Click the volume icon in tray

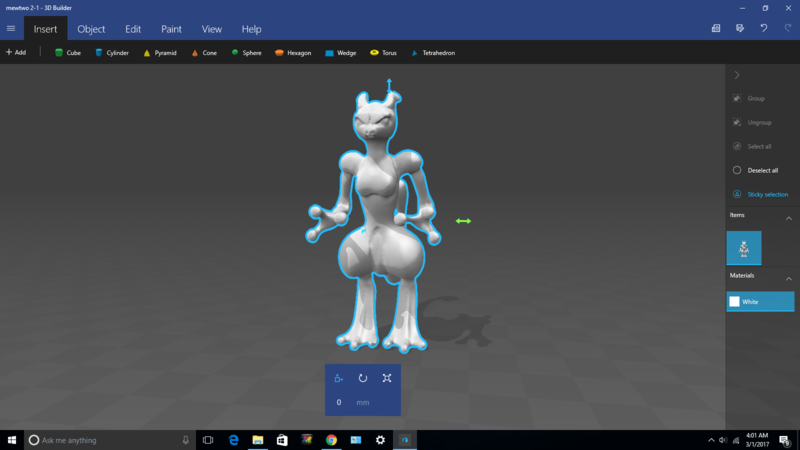[723, 440]
